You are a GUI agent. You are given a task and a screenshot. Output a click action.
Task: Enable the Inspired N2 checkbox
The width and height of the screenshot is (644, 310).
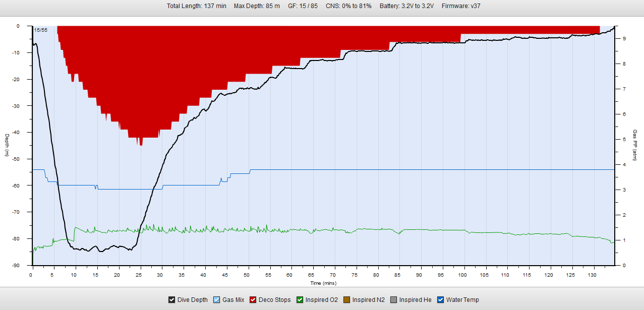(347, 300)
